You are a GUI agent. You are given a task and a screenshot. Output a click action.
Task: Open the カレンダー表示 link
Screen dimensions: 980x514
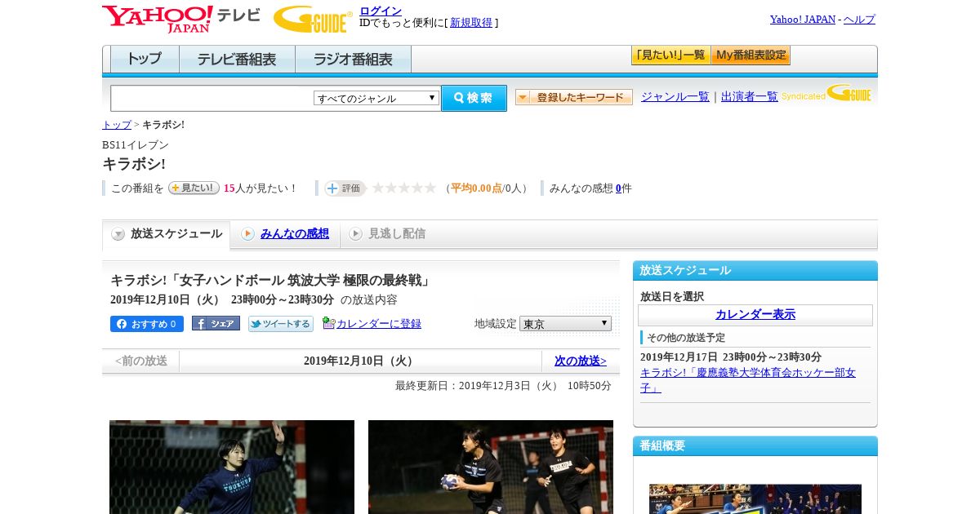click(755, 314)
